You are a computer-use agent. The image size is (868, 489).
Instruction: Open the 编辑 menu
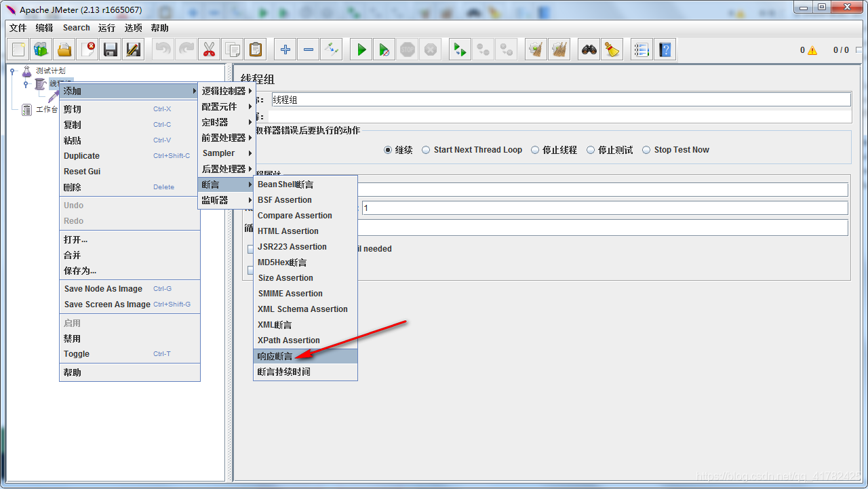pyautogui.click(x=44, y=28)
